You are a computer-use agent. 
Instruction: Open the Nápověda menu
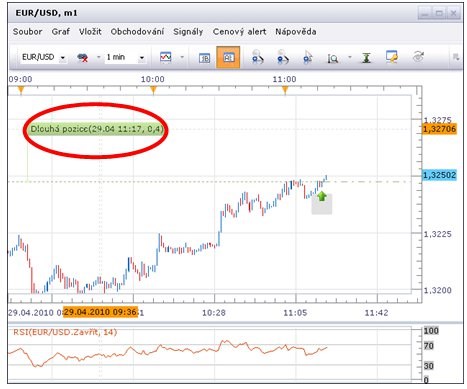point(296,32)
